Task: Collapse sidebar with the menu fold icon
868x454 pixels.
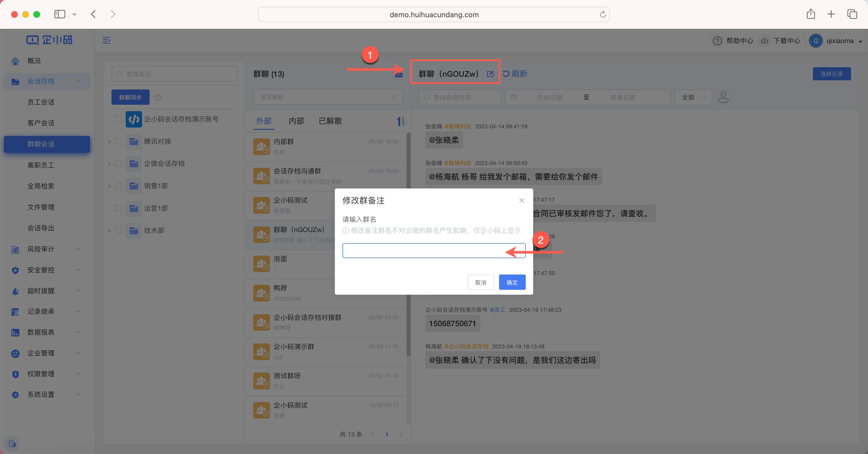Action: pos(106,40)
